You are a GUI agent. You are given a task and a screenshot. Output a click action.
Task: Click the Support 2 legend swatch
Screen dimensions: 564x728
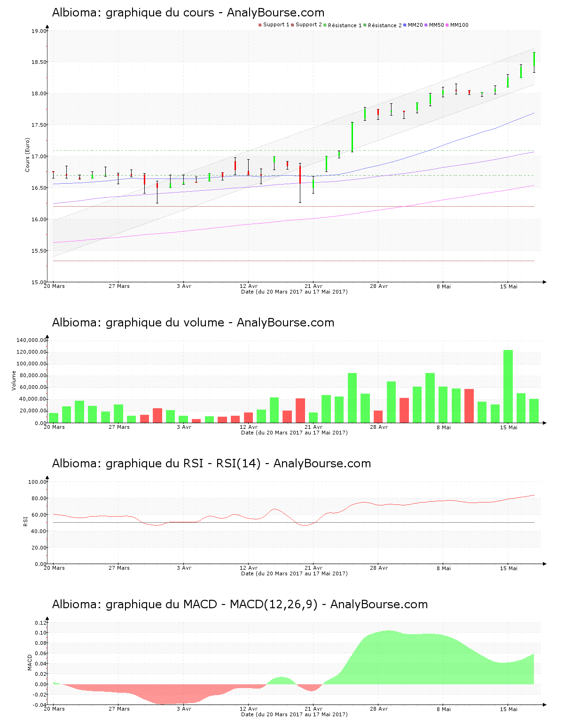click(x=292, y=25)
